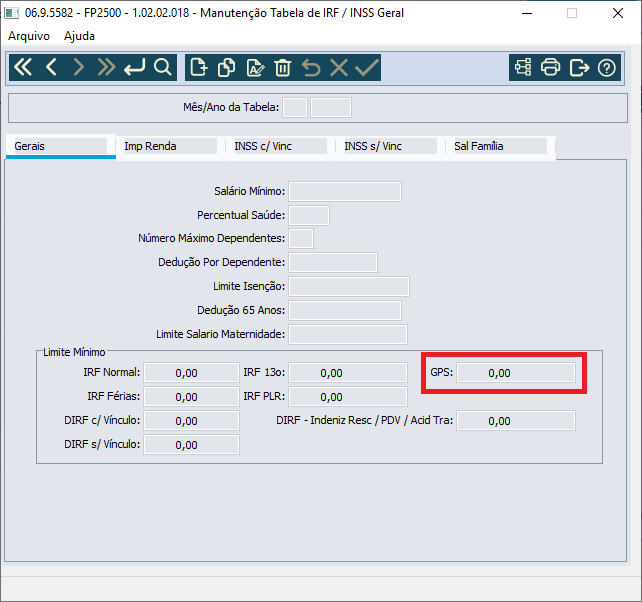642x602 pixels.
Task: Delete record with trash icon
Action: click(283, 67)
